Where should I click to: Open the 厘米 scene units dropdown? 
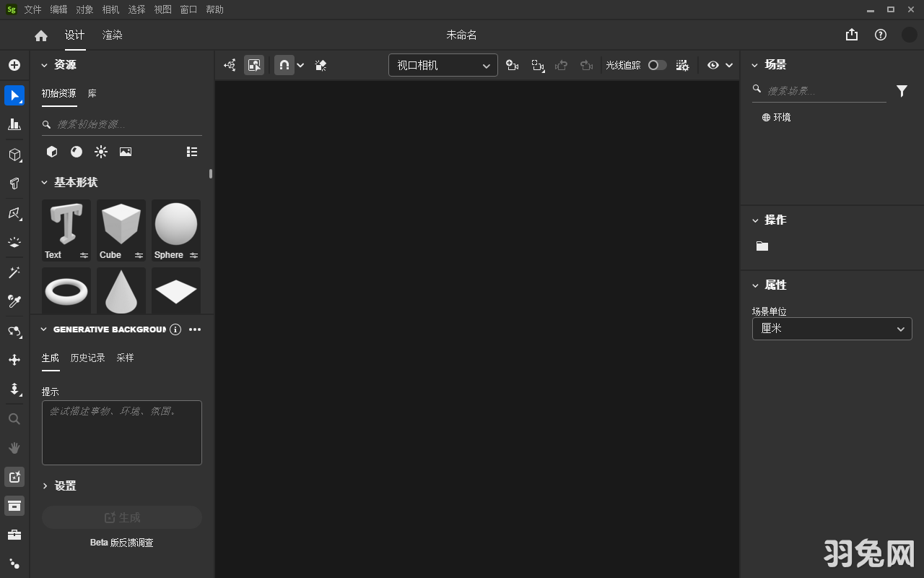point(832,329)
